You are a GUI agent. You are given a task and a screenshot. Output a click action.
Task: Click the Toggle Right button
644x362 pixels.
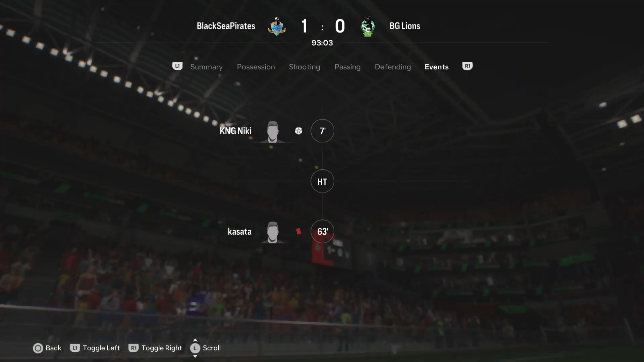click(155, 348)
